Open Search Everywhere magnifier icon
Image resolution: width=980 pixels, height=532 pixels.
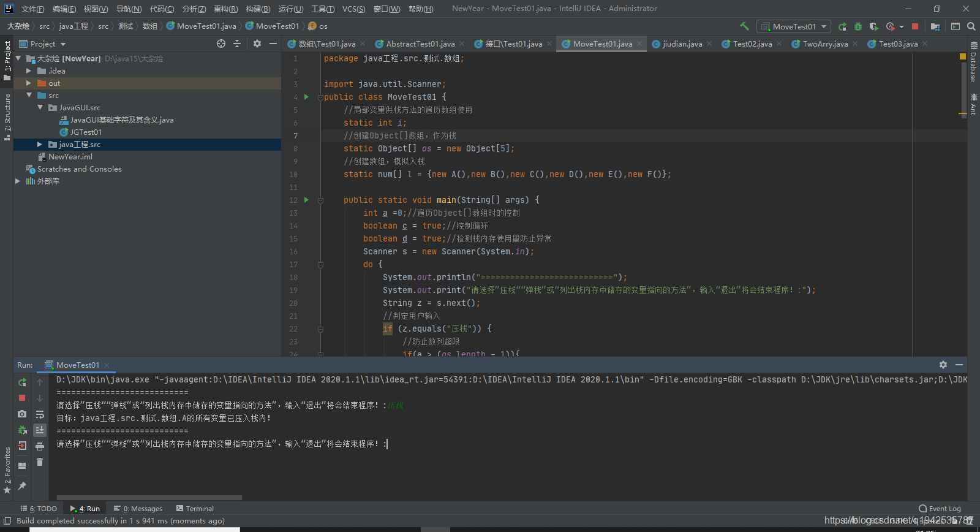[x=971, y=26]
